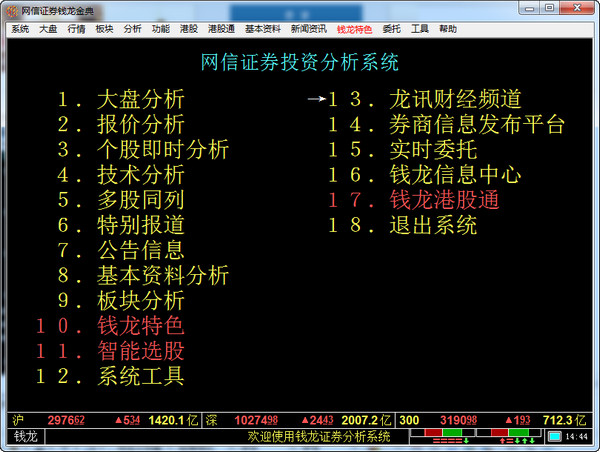Click the 300 index value 319098

point(458,420)
